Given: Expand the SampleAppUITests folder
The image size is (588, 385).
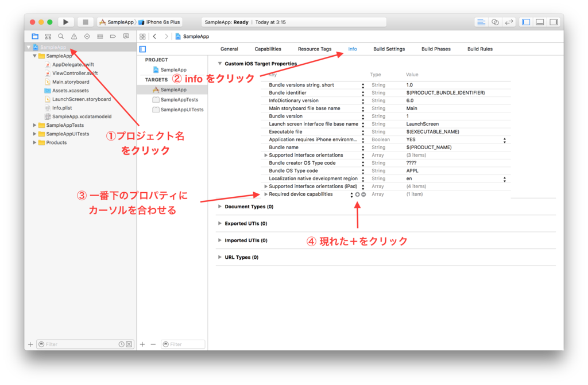Looking at the screenshot, I should (34, 134).
